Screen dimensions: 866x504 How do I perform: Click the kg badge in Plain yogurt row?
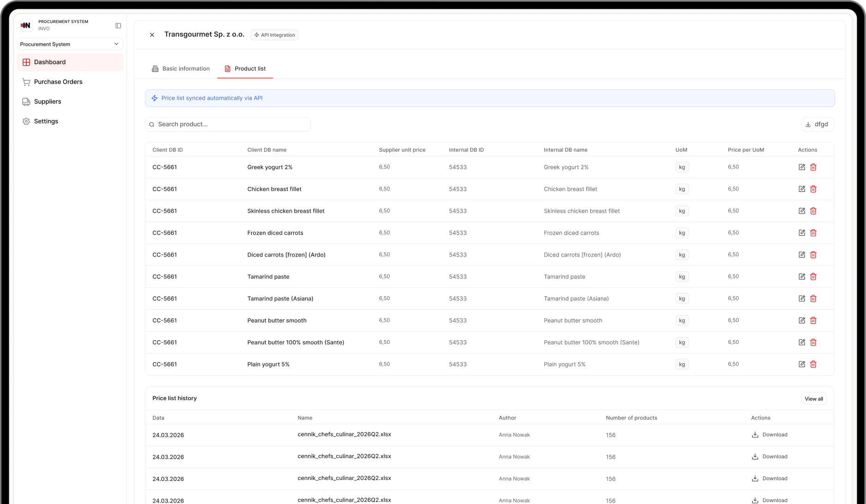pos(682,364)
